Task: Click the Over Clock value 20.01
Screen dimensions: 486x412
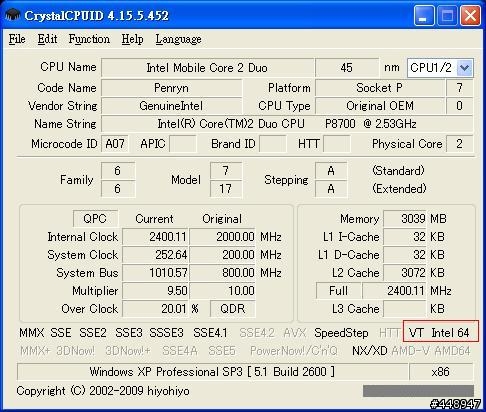Action: tap(155, 309)
